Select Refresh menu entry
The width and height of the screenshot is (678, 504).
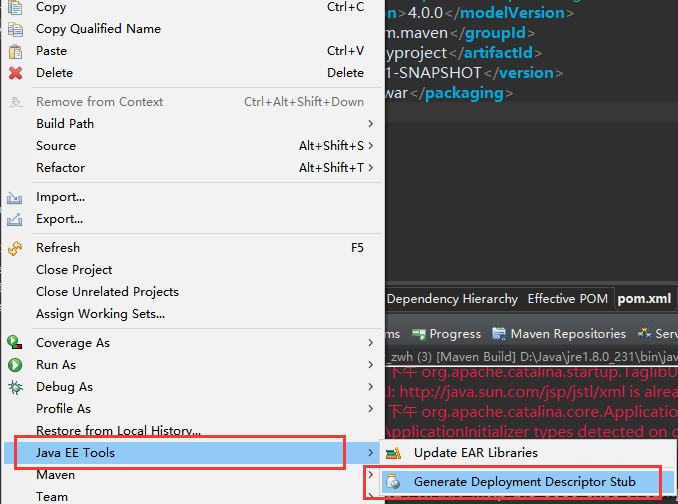[58, 248]
